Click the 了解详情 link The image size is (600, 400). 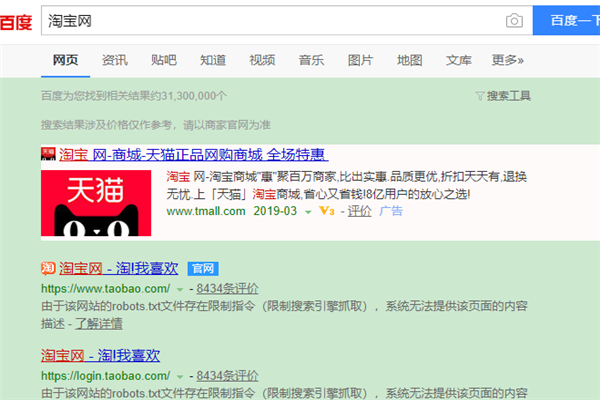pos(99,324)
